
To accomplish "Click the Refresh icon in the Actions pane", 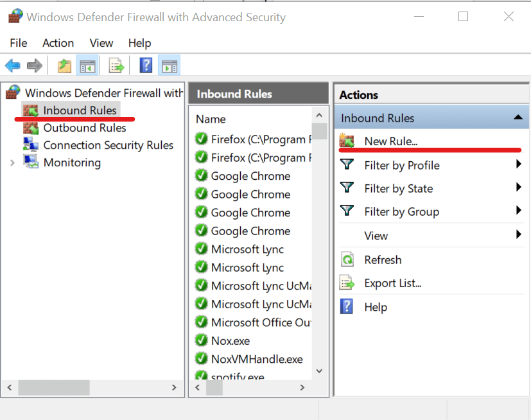I will click(347, 259).
